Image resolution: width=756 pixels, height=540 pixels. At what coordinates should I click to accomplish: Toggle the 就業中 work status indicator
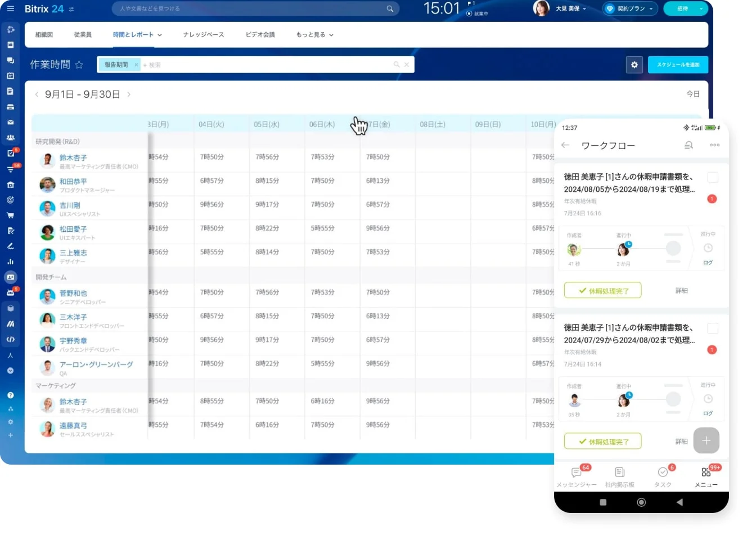(x=478, y=13)
